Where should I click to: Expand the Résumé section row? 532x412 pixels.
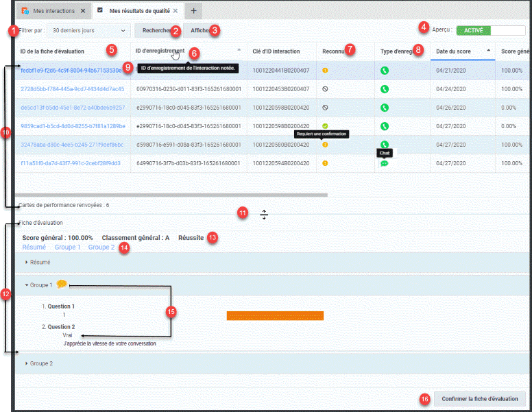click(40, 262)
